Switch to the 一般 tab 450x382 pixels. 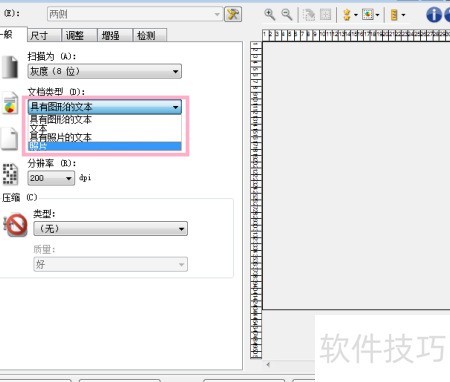point(12,34)
